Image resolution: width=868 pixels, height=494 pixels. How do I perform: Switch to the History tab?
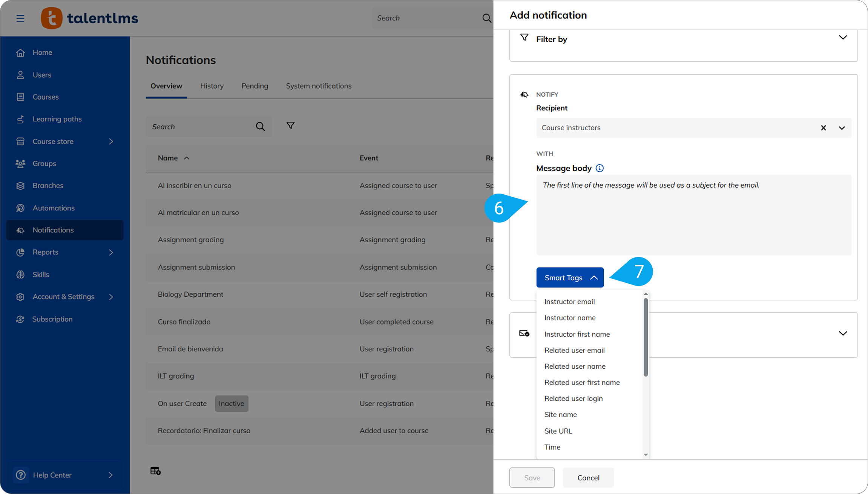click(x=212, y=86)
